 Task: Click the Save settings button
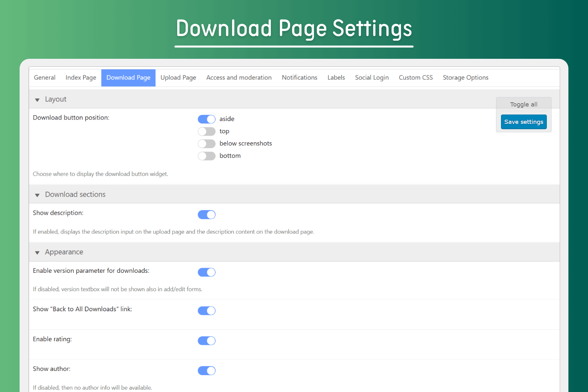pyautogui.click(x=524, y=122)
